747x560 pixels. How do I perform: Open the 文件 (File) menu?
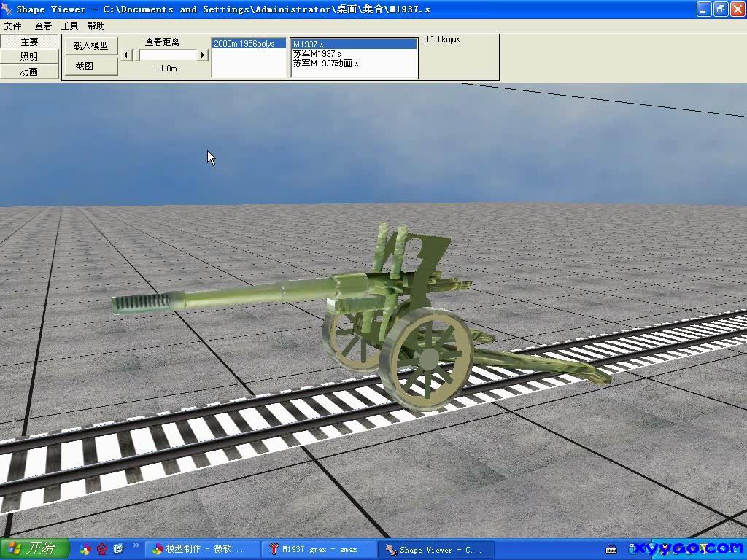pos(12,26)
